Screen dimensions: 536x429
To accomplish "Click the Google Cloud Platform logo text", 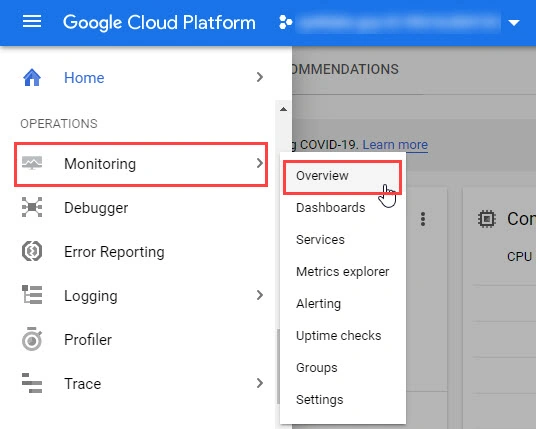I will tap(159, 23).
